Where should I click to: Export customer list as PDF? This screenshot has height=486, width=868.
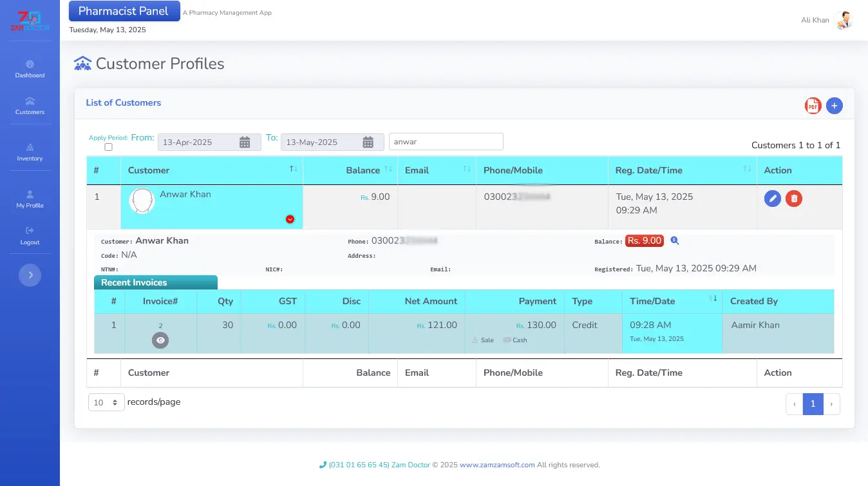tap(813, 106)
